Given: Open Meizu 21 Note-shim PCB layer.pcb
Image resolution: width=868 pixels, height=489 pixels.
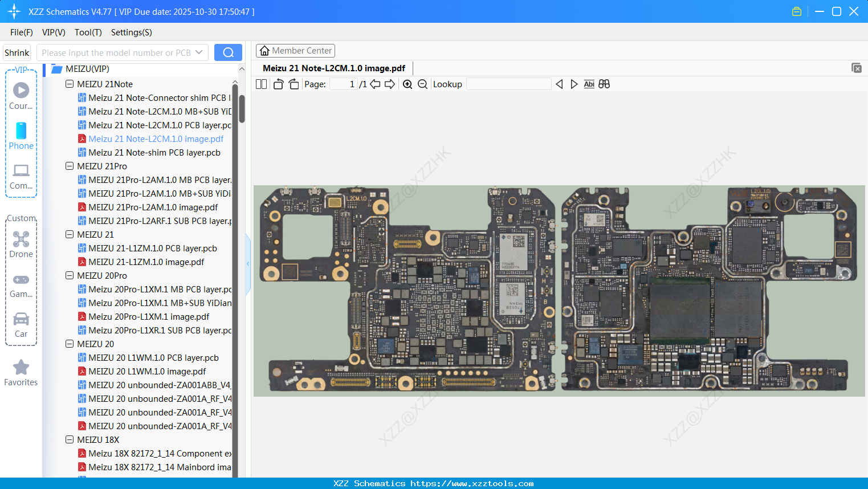Looking at the screenshot, I should pyautogui.click(x=149, y=152).
